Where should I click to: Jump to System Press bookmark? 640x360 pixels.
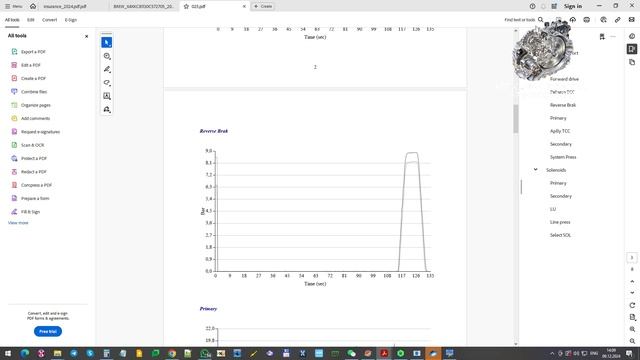(x=563, y=157)
